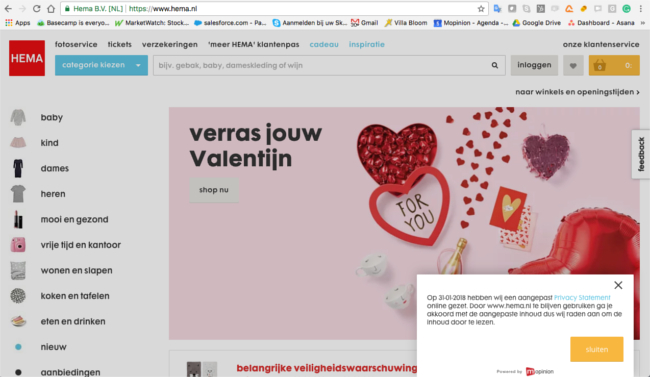Screen dimensions: 650x377
Task: Open the pink camera category icon
Action: [x=18, y=245]
